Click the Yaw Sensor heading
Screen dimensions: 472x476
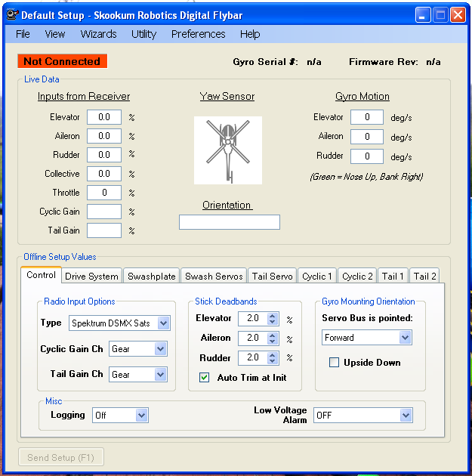coord(227,96)
